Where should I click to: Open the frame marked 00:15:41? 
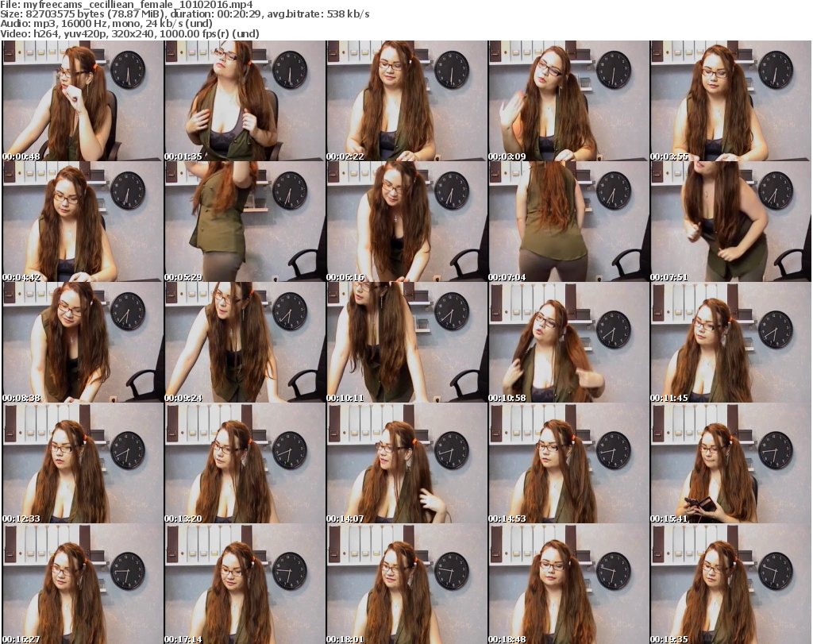730,463
